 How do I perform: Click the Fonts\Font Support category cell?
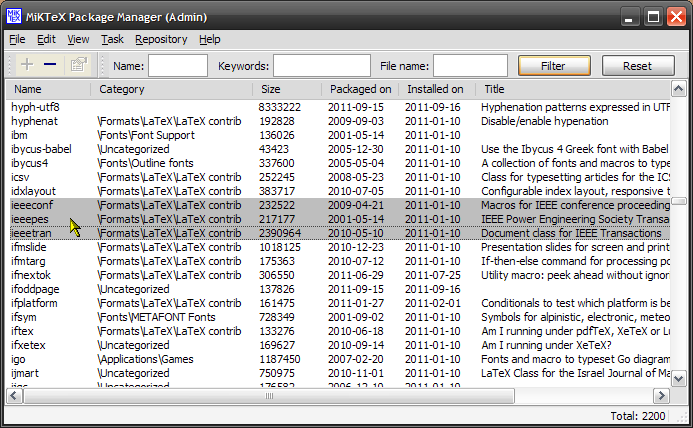click(x=146, y=135)
